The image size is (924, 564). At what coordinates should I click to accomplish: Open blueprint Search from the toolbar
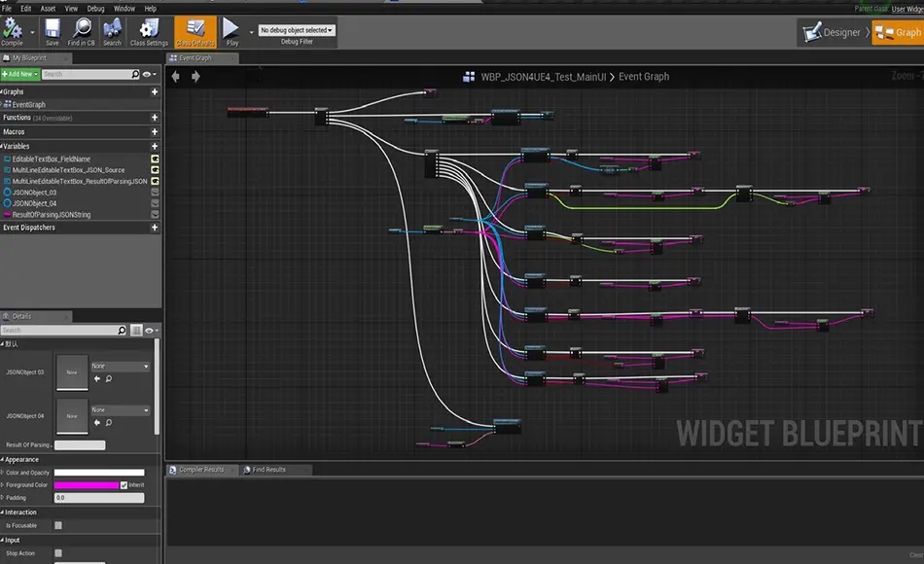coord(113,29)
